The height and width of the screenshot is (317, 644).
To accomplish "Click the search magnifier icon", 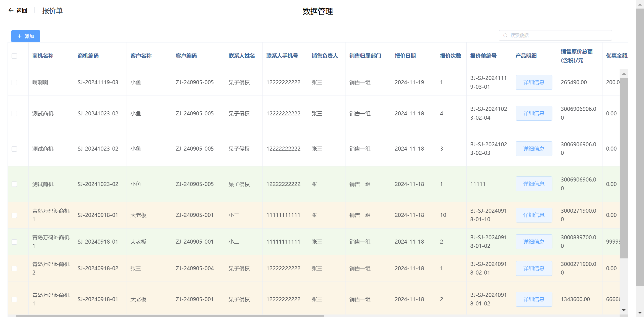I will pos(505,35).
